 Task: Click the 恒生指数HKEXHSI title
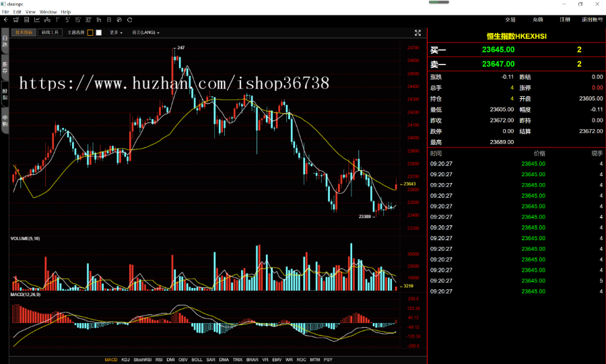tap(516, 36)
